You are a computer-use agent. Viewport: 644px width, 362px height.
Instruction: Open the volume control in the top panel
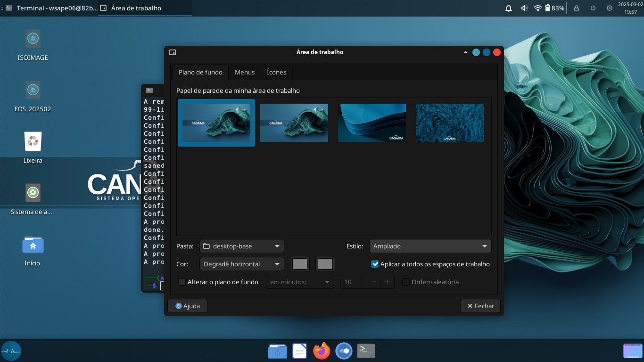click(524, 8)
